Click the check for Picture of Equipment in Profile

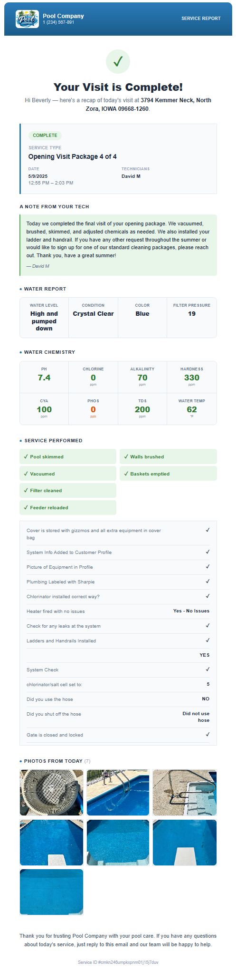[x=208, y=567]
